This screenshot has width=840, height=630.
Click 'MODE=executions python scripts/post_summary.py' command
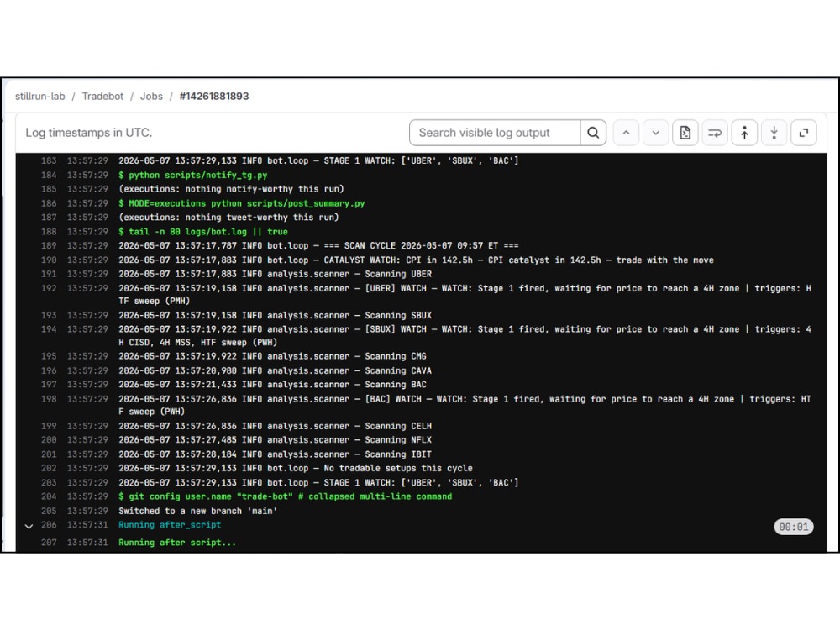(242, 203)
